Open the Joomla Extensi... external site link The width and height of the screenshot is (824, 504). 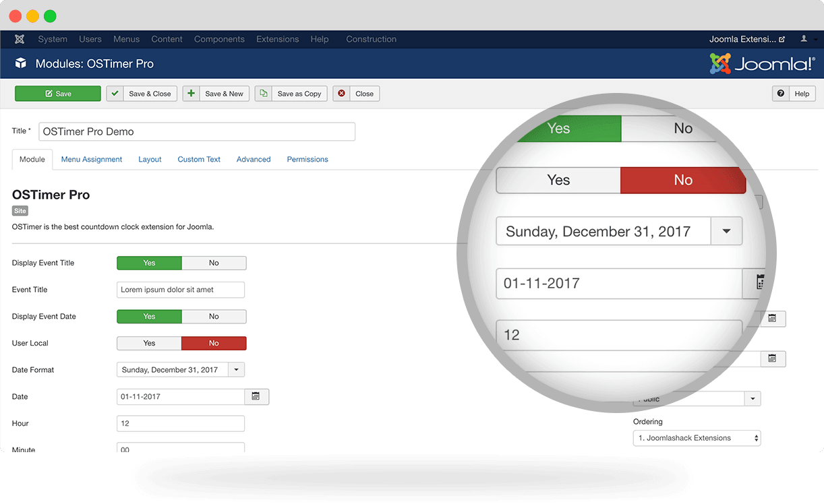[x=747, y=39]
